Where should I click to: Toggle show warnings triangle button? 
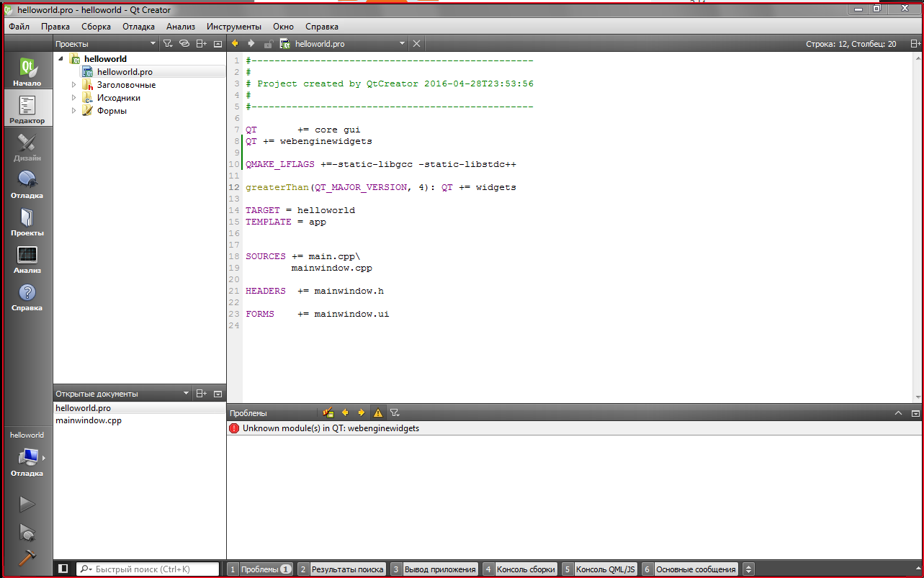378,413
